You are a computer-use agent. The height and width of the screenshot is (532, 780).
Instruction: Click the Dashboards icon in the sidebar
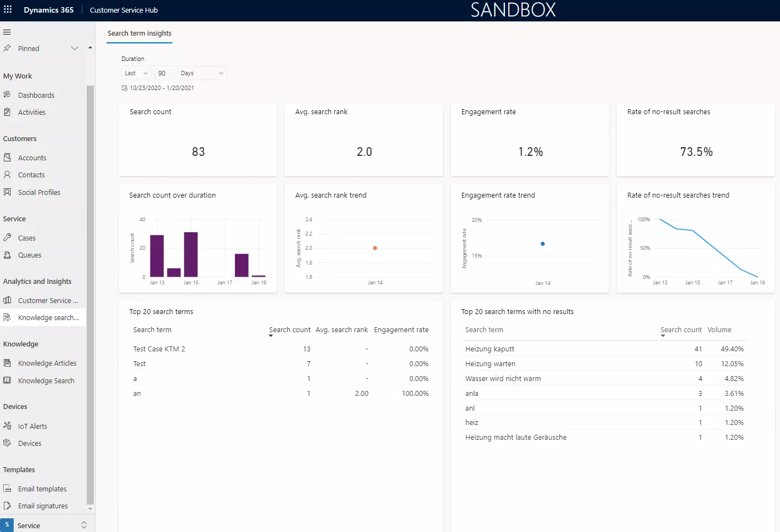click(x=7, y=94)
